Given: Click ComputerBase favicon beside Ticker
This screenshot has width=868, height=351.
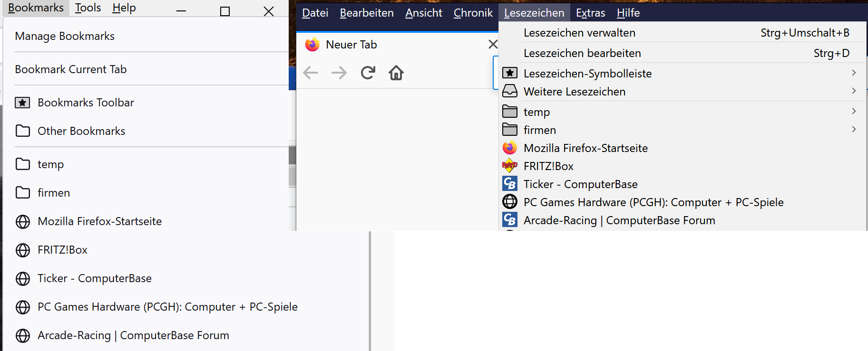Looking at the screenshot, I should coord(510,183).
